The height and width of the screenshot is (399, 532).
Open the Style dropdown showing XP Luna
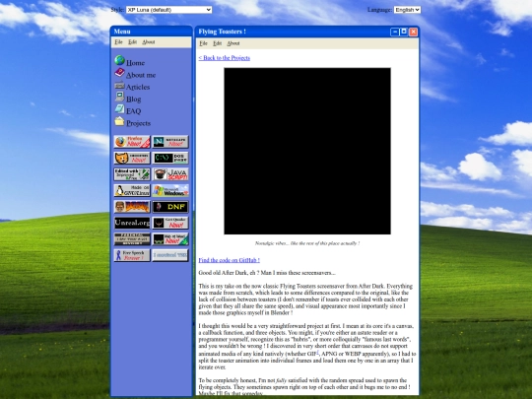tap(169, 10)
